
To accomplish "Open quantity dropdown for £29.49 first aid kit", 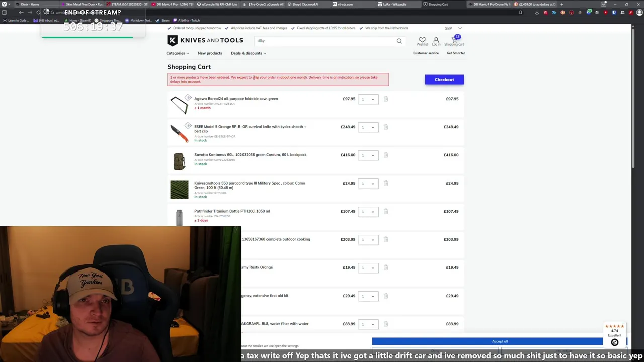I will point(368,296).
